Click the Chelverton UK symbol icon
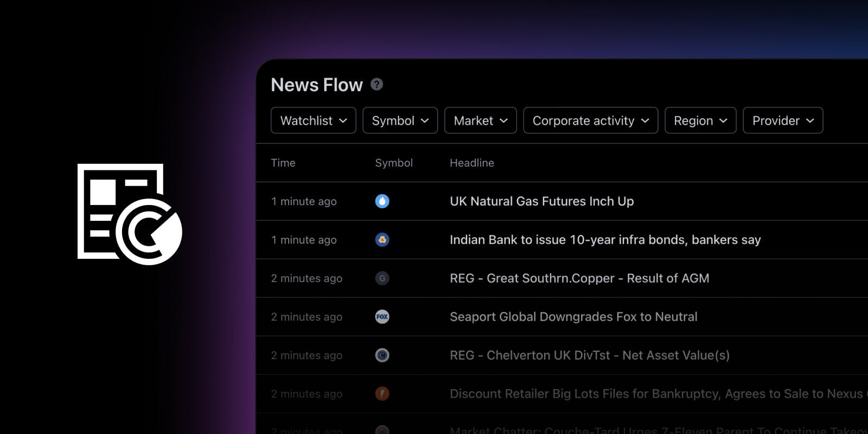The height and width of the screenshot is (434, 868). pyautogui.click(x=382, y=355)
